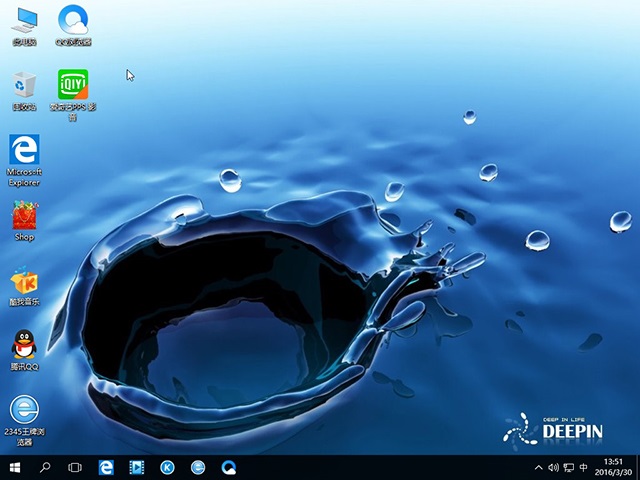Launch pinned Kuwo Music from taskbar
Screen dimensions: 640x480
coord(168,467)
